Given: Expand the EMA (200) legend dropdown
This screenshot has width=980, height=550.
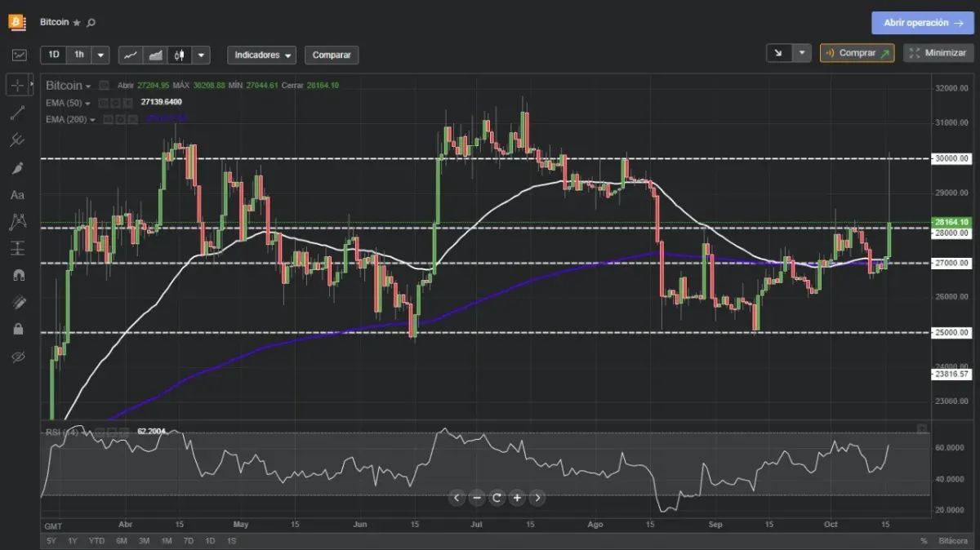Looking at the screenshot, I should (x=92, y=119).
